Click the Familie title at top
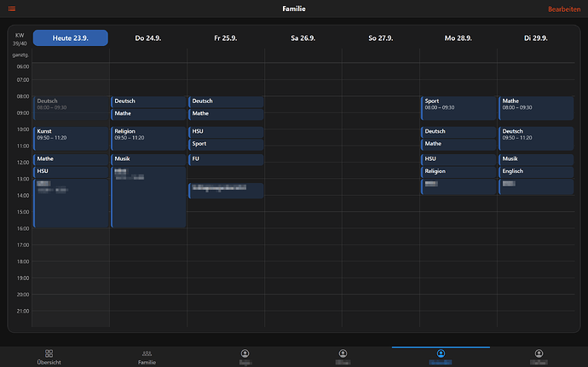588x367 pixels. 294,9
